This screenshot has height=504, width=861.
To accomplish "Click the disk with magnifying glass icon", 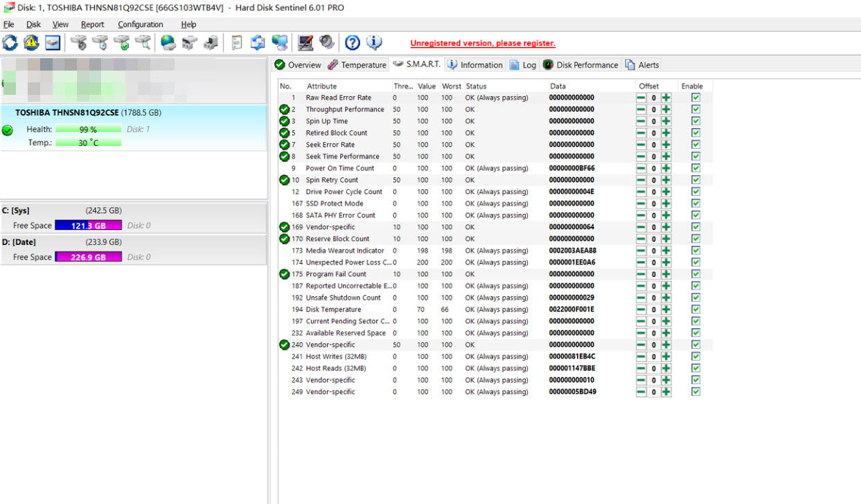I will pos(143,43).
